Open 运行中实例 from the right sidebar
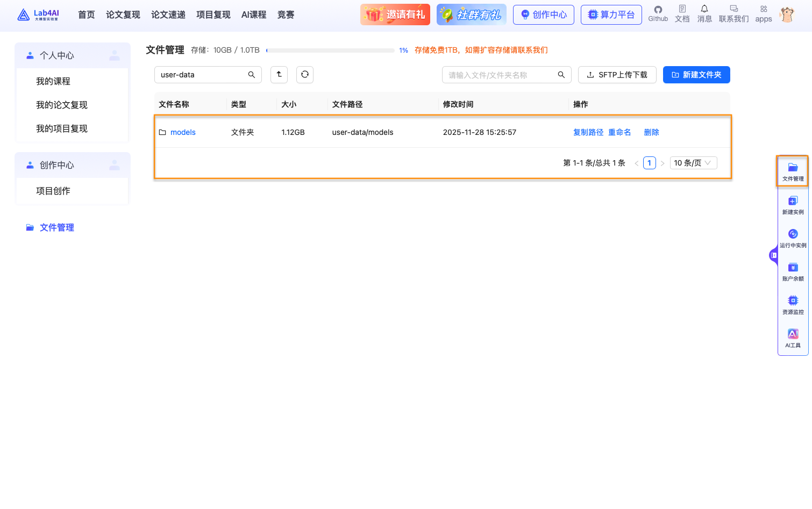The width and height of the screenshot is (812, 509). [793, 238]
